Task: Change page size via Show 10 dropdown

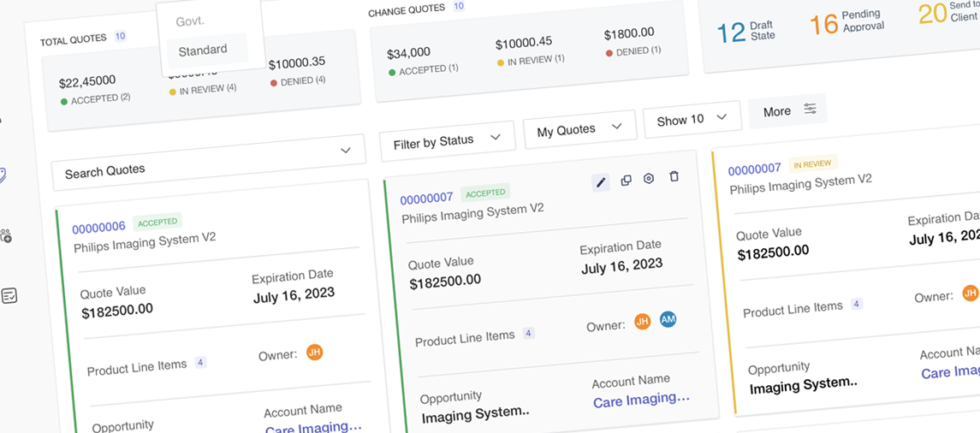Action: point(692,119)
